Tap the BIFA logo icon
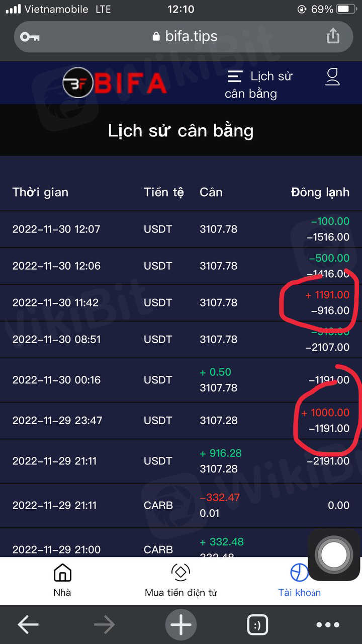 [x=78, y=83]
